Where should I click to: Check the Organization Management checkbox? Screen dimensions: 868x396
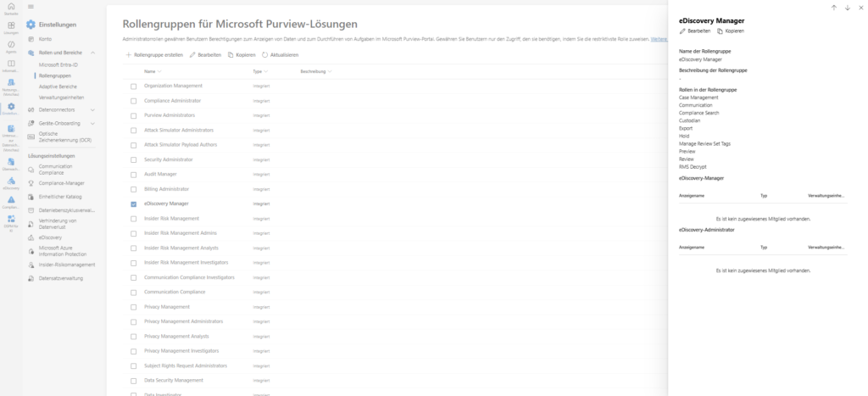(133, 86)
